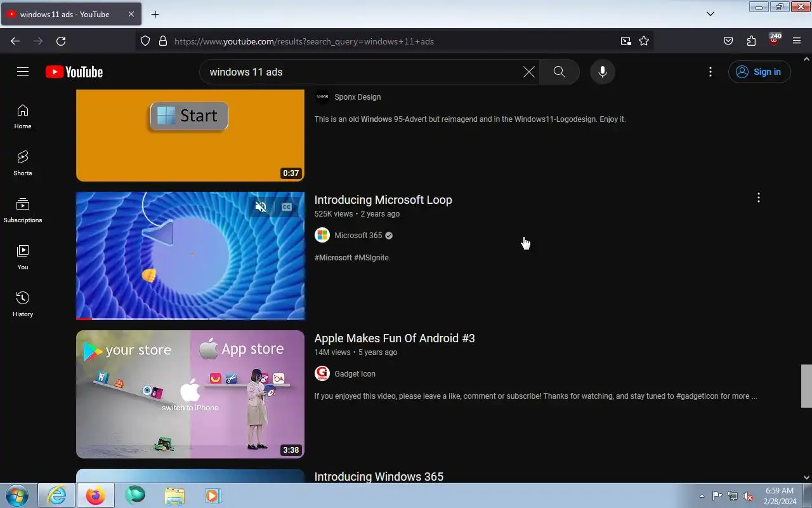
Task: Seek in the Microsoft Loop preview progress bar
Action: click(x=190, y=318)
